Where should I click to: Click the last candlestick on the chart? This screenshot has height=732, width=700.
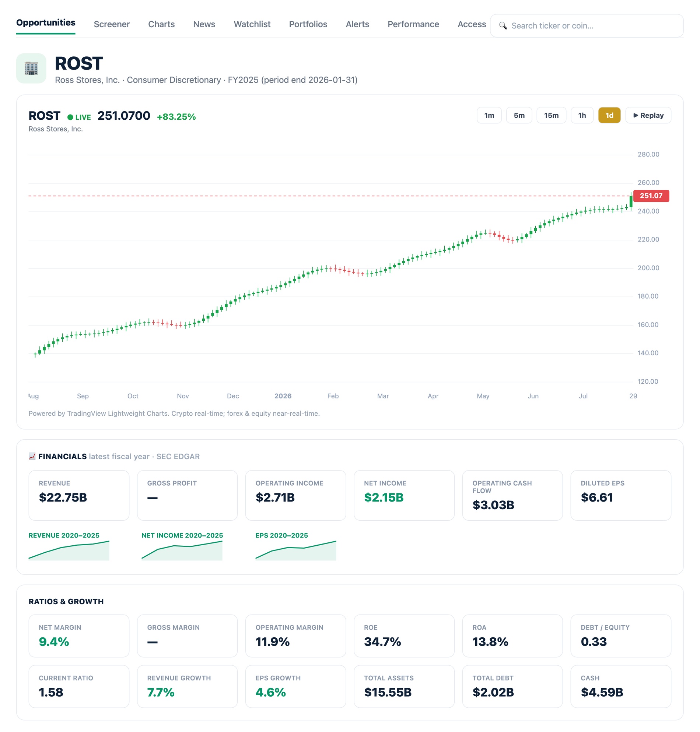click(x=631, y=202)
